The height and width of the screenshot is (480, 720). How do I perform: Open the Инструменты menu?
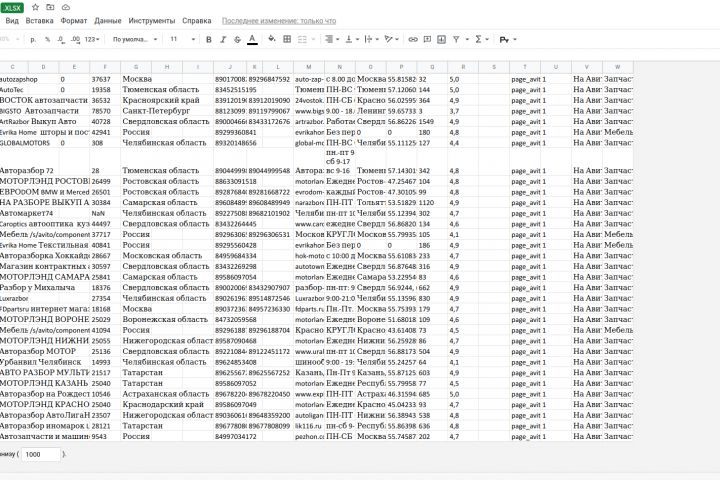pos(152,21)
